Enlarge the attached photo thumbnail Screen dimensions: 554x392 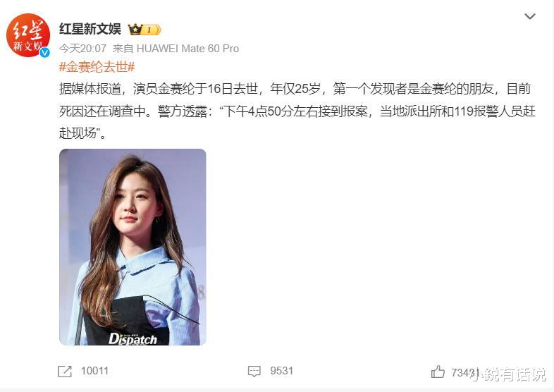coord(133,247)
